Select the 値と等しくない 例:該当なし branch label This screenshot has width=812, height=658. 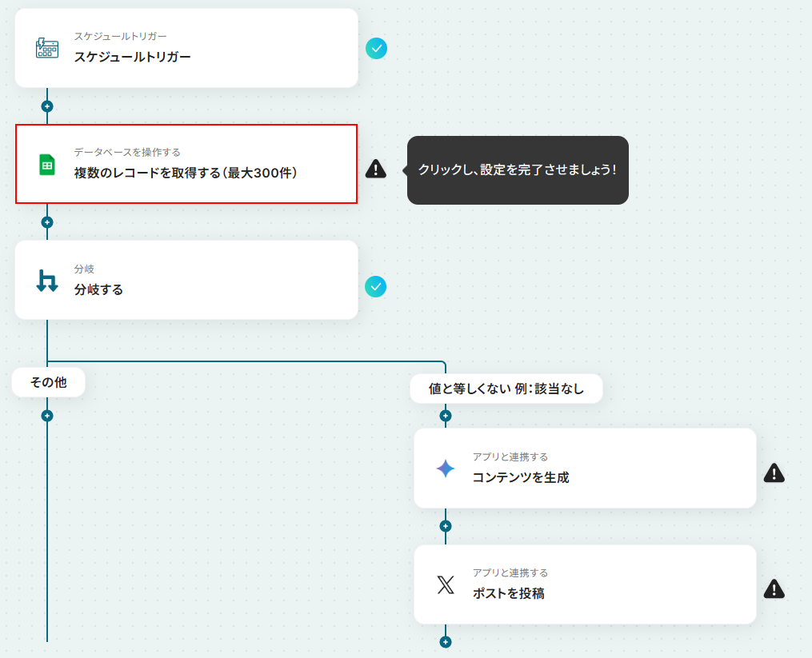click(x=506, y=389)
